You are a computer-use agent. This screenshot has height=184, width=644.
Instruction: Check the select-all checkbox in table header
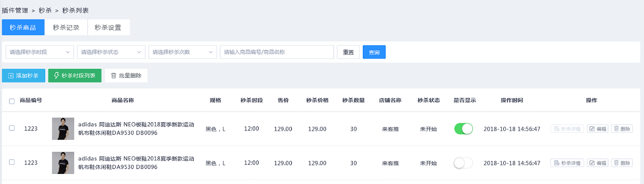click(x=12, y=101)
